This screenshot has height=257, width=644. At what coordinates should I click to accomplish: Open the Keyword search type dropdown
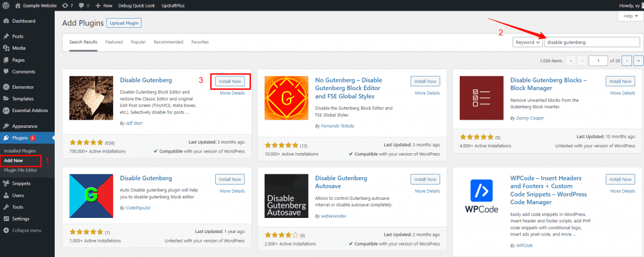pos(528,42)
